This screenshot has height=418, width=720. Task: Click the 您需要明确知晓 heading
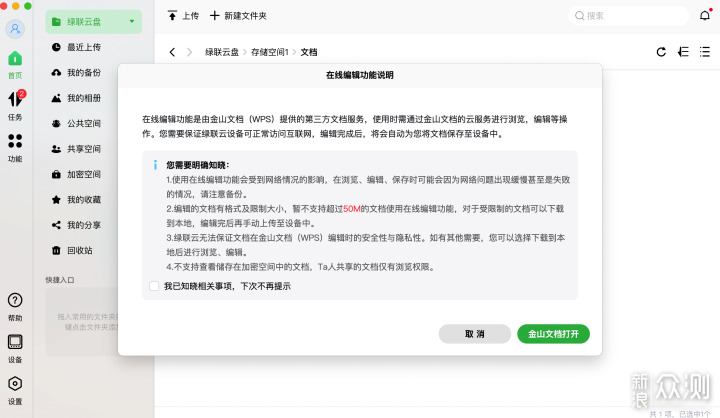pos(197,165)
